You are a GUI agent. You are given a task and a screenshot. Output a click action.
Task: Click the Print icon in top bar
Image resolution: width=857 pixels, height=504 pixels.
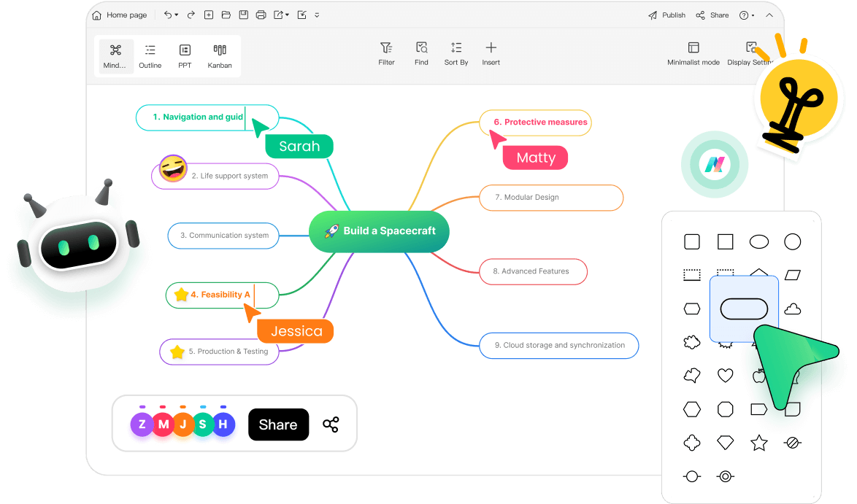pos(261,15)
